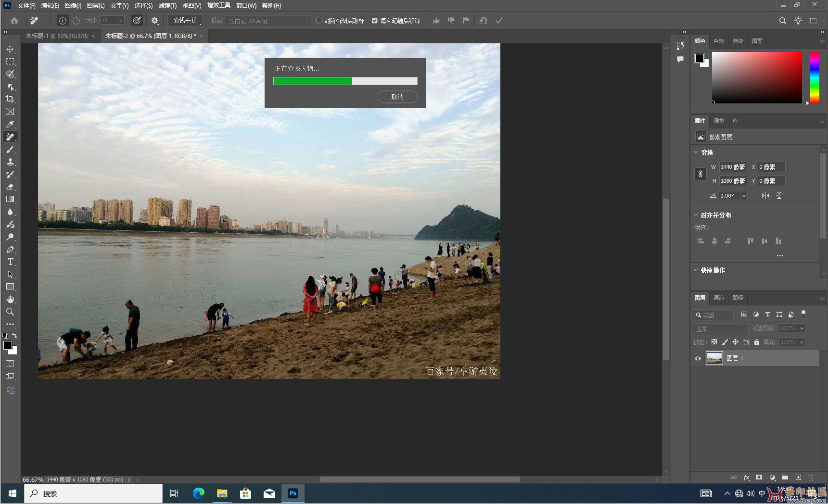
Task: Create a new layer icon
Action: [799, 478]
